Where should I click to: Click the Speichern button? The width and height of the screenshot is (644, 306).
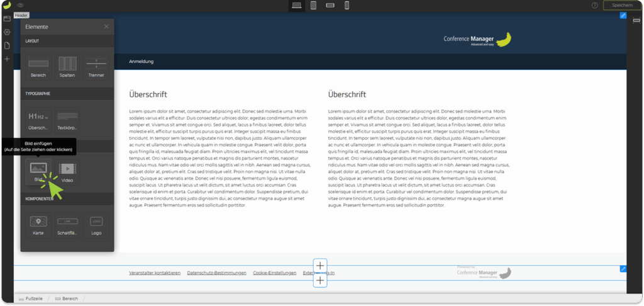click(621, 5)
